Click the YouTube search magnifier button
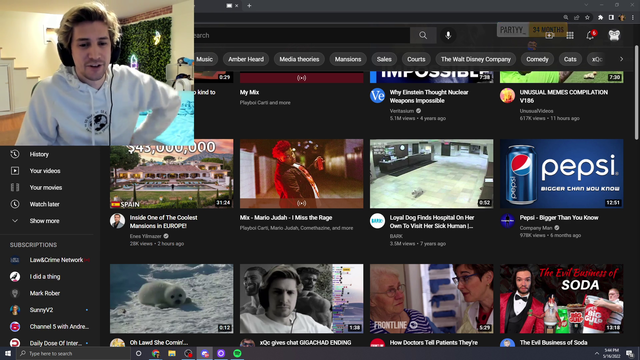The width and height of the screenshot is (640, 360). [x=423, y=36]
